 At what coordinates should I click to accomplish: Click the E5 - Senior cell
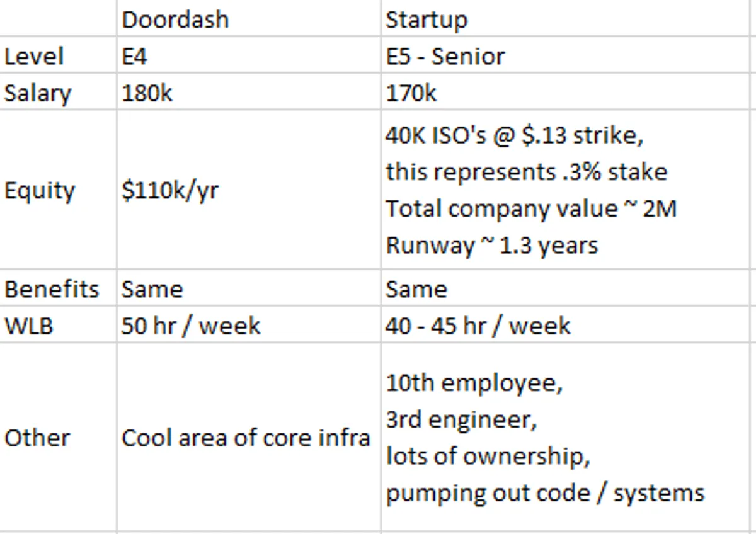click(445, 57)
